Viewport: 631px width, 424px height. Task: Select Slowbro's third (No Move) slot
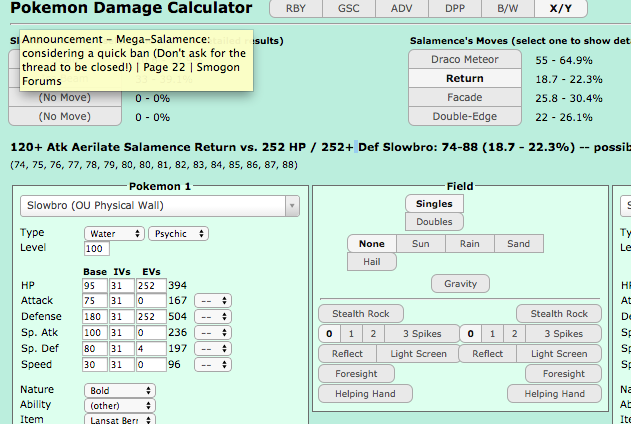pos(65,98)
